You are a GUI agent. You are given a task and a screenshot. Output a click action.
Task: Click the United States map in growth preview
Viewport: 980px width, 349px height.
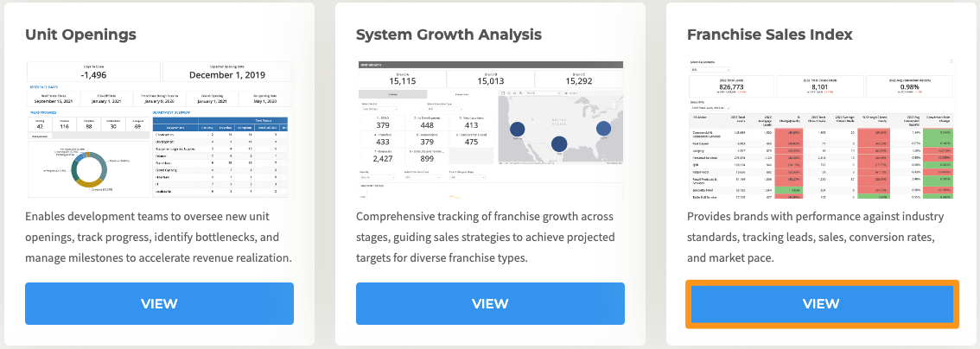coord(559,127)
